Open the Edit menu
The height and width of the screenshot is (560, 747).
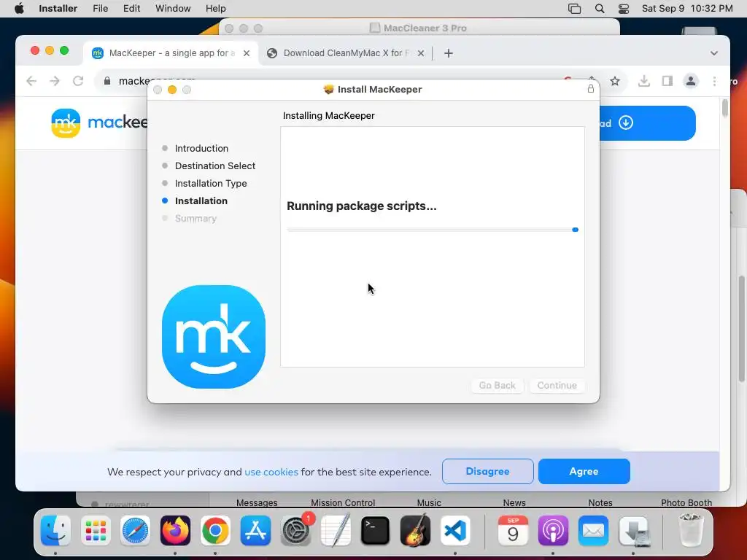pyautogui.click(x=131, y=9)
